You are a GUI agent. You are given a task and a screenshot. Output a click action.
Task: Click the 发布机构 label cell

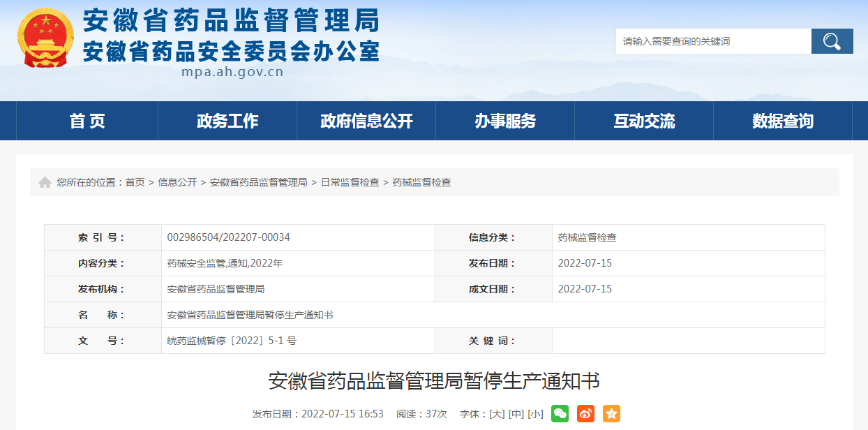click(x=103, y=289)
